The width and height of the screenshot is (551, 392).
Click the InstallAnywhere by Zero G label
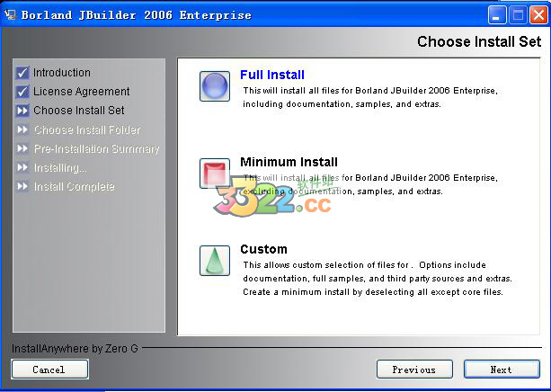75,349
